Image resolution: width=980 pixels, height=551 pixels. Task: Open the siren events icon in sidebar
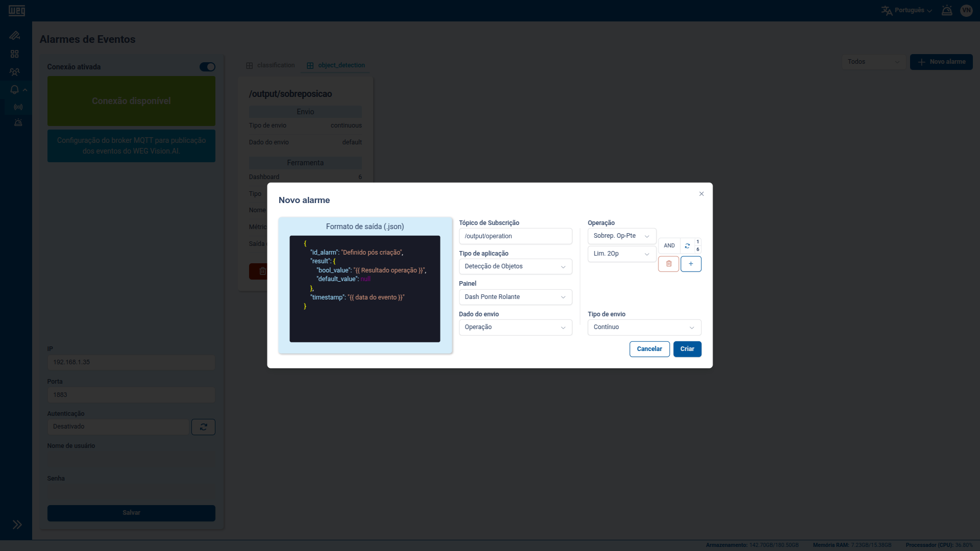point(18,122)
